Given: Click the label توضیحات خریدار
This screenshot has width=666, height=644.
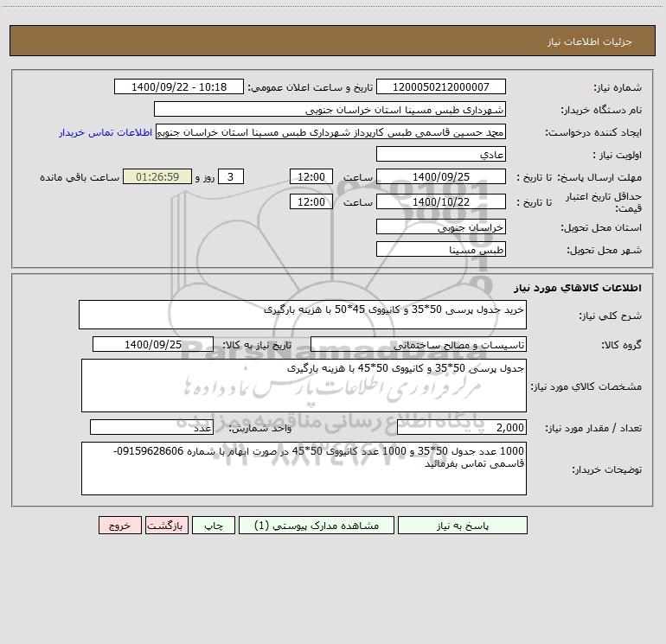Looking at the screenshot, I should (607, 469).
